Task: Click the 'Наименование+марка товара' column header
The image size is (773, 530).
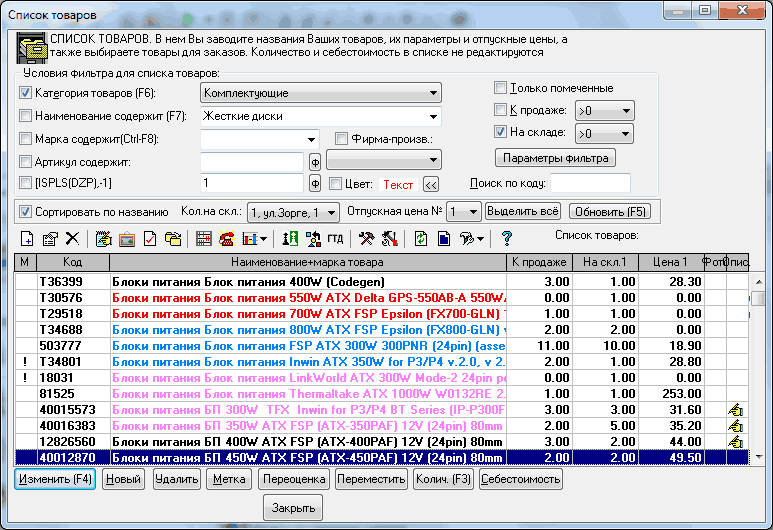Action: [307, 262]
